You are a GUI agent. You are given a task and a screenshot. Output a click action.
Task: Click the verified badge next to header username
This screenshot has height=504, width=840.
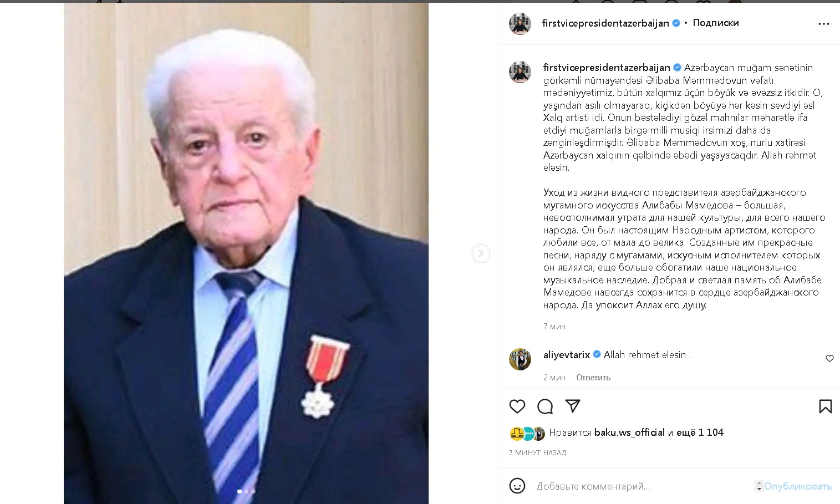pos(676,23)
